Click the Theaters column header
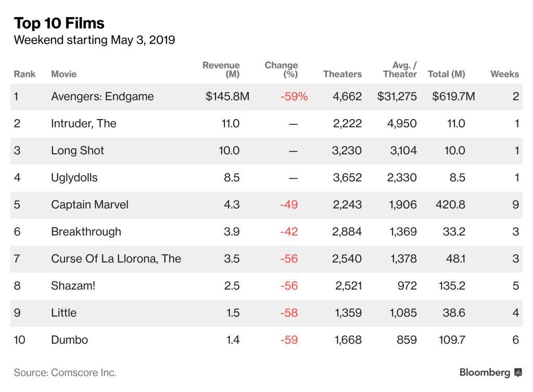 point(342,74)
